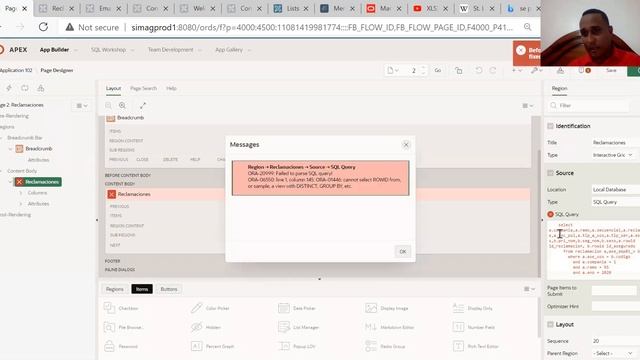This screenshot has width=640, height=360.
Task: Select the Number Field item type
Action: 474,327
